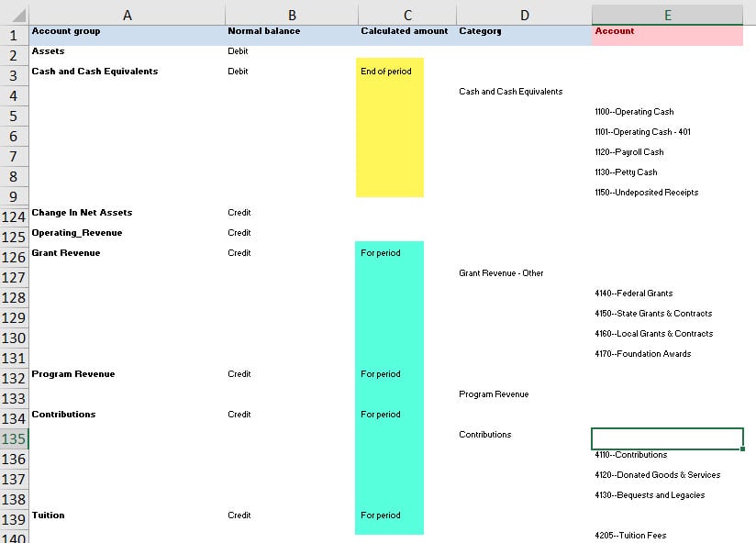Viewport: 756px width, 543px height.
Task: Select column E header
Action: tap(667, 15)
